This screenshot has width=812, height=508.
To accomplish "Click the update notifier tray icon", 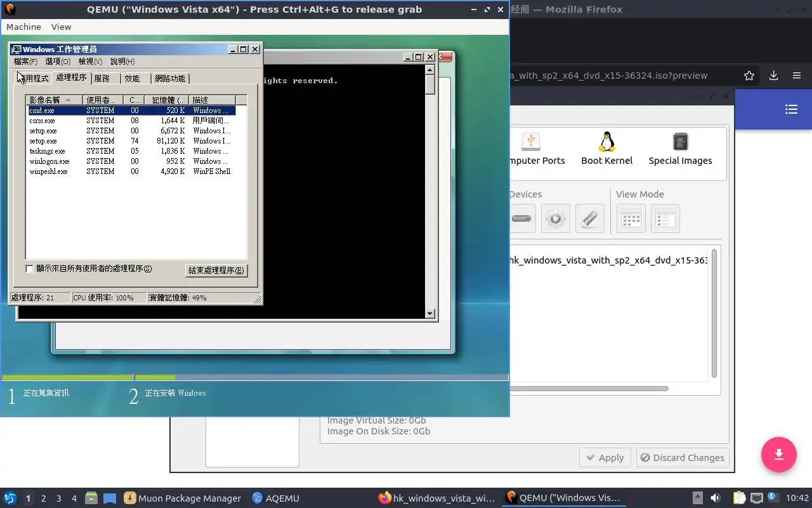I will [x=773, y=498].
